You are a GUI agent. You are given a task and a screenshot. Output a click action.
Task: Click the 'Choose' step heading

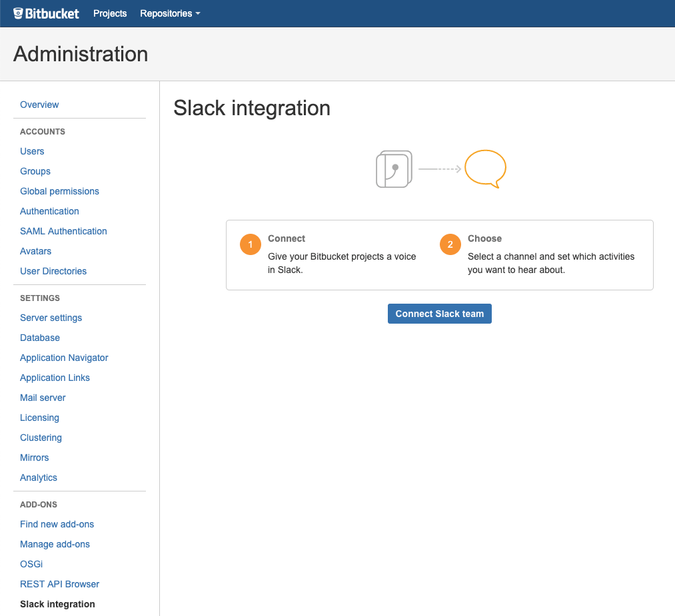(x=484, y=239)
